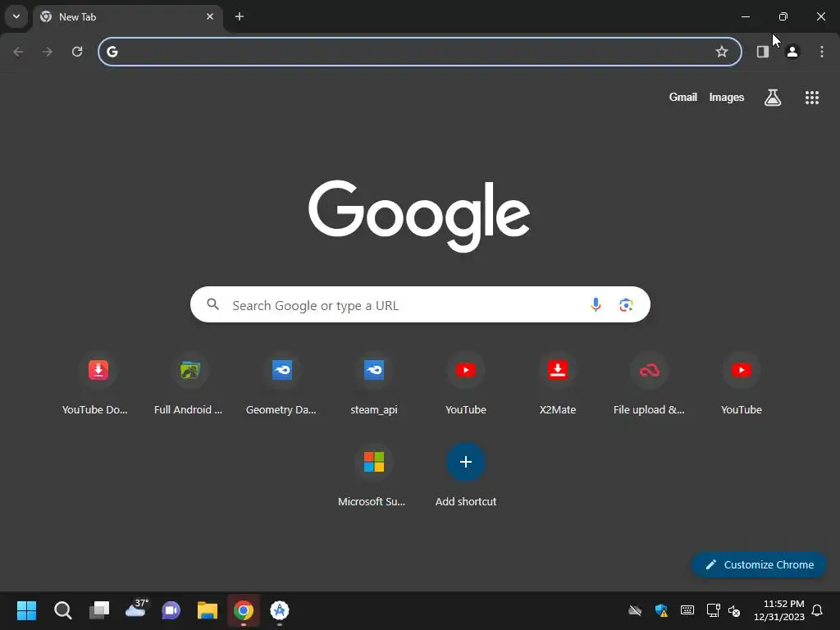Click the OneDrive cloud tray icon
Image resolution: width=840 pixels, height=630 pixels.
pyautogui.click(x=635, y=610)
